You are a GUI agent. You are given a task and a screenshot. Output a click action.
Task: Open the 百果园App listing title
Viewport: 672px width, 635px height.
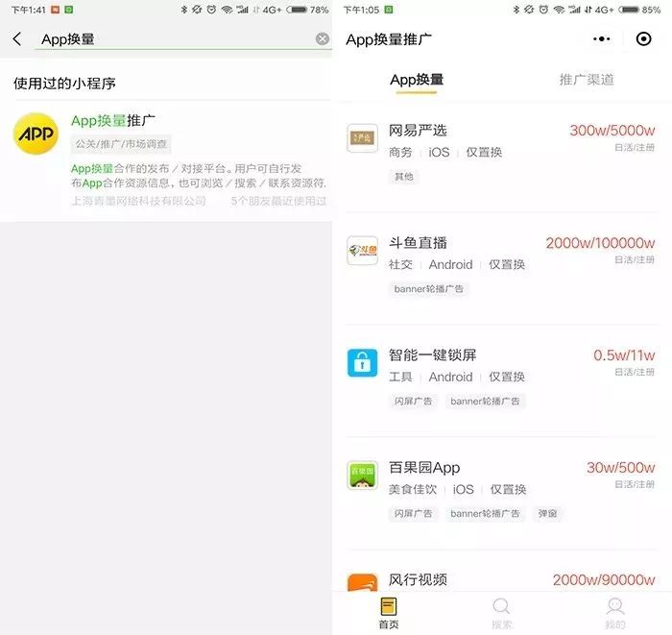click(x=424, y=468)
